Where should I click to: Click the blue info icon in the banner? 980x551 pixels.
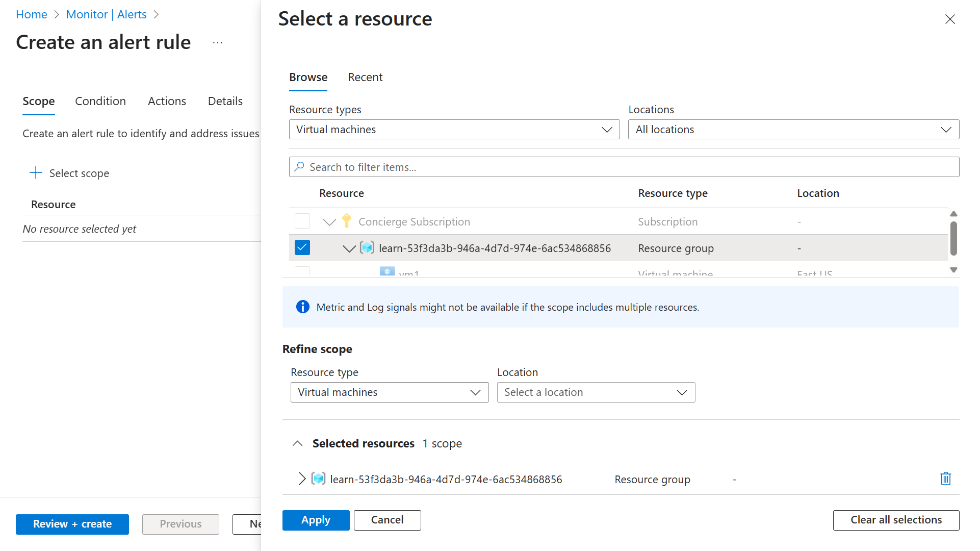coord(302,307)
